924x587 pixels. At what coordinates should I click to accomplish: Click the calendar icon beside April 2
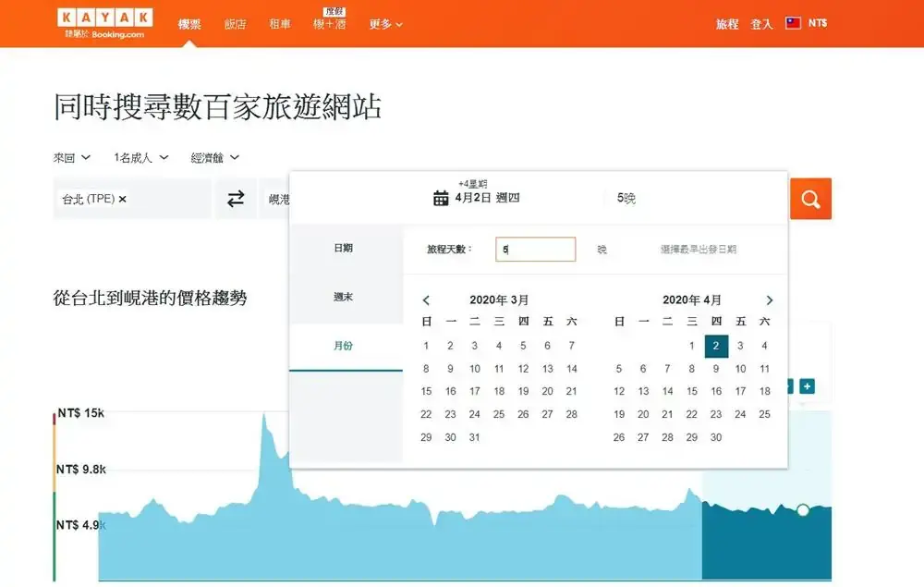pyautogui.click(x=441, y=198)
